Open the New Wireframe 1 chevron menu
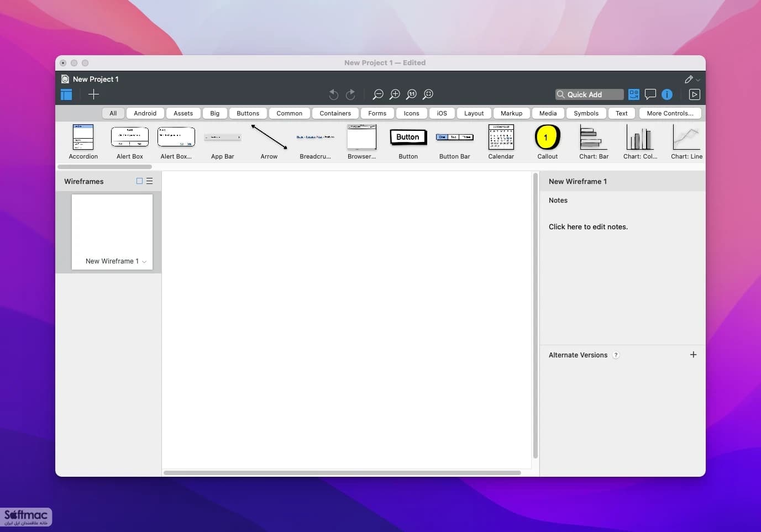The width and height of the screenshot is (761, 532). pos(144,262)
